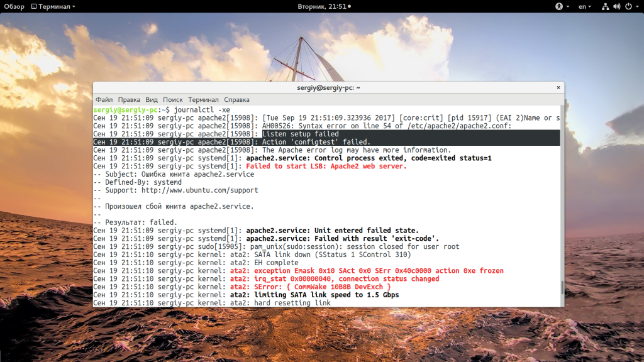Open the 'en' keyboard layout dropdown

point(584,6)
